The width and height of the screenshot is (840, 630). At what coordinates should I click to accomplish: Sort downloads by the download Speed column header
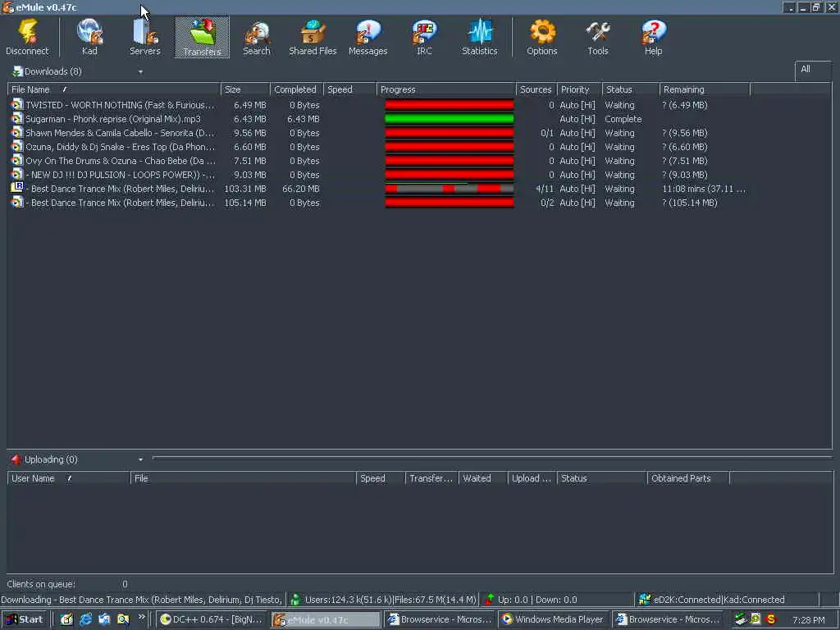[349, 89]
